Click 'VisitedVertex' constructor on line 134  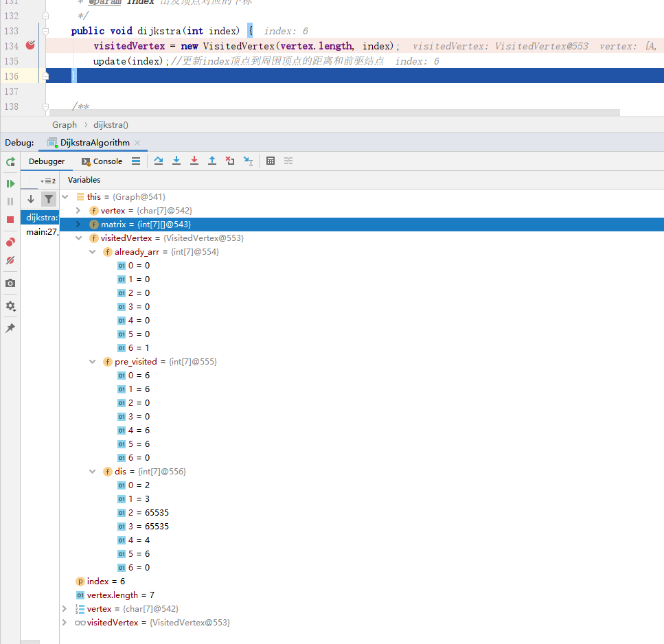click(x=238, y=46)
